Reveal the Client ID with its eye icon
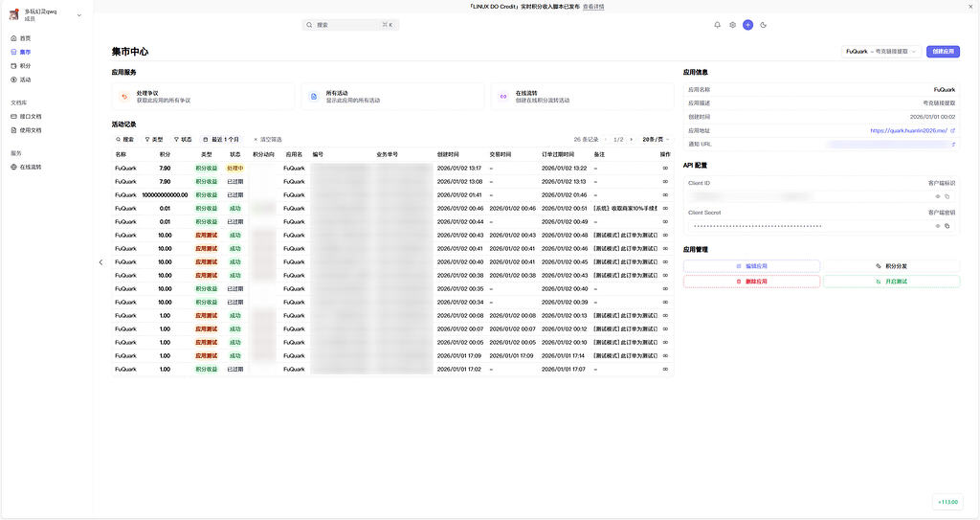 tap(938, 196)
